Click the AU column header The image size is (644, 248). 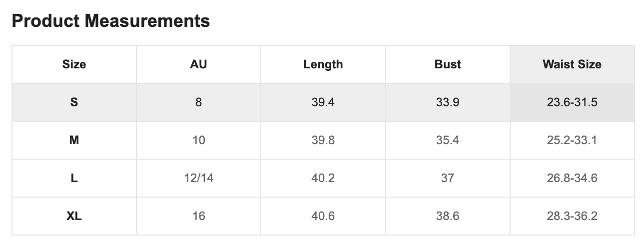point(198,64)
